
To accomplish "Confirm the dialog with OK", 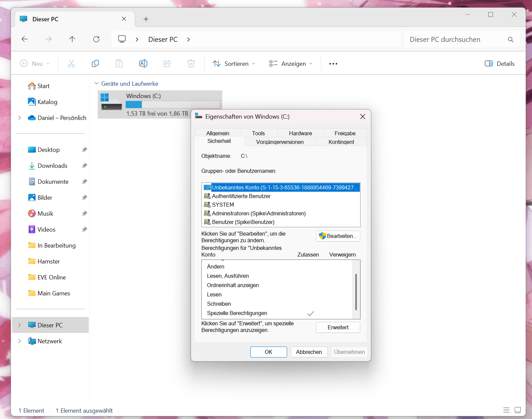I will tap(268, 352).
